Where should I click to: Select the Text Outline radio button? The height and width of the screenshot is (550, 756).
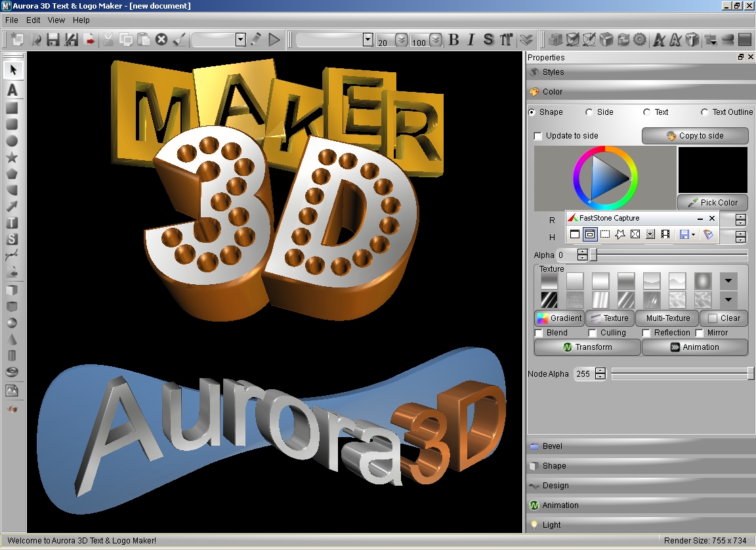click(704, 112)
